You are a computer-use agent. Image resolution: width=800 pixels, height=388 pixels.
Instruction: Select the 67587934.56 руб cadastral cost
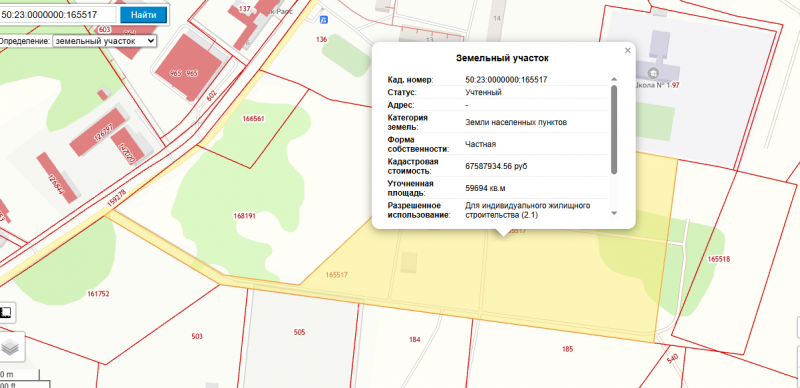click(x=496, y=166)
